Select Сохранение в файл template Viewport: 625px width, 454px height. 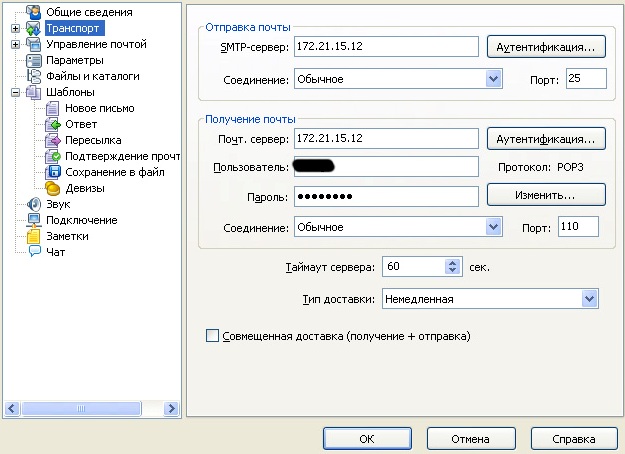[114, 172]
